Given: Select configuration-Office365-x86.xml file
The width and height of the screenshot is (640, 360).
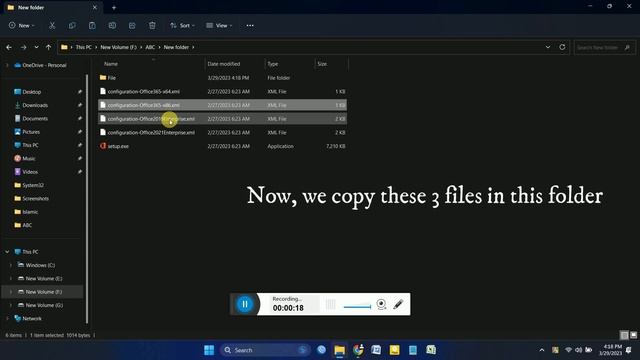Looking at the screenshot, I should (222, 105).
